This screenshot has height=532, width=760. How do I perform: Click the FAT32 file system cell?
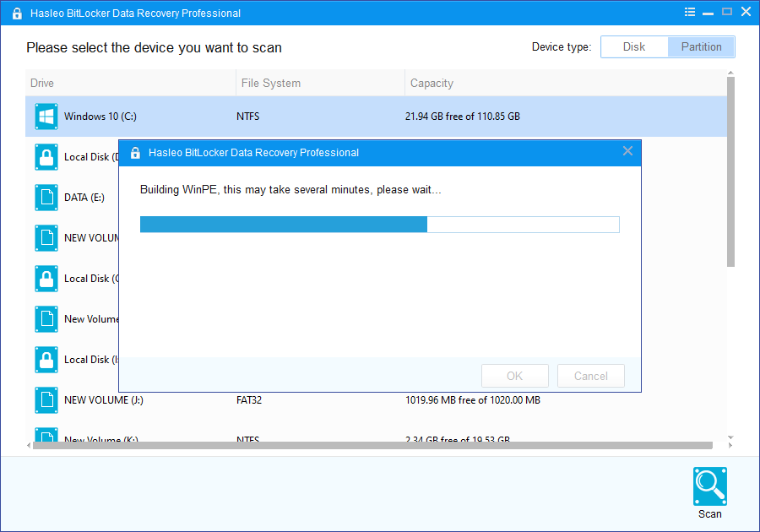[x=249, y=400]
